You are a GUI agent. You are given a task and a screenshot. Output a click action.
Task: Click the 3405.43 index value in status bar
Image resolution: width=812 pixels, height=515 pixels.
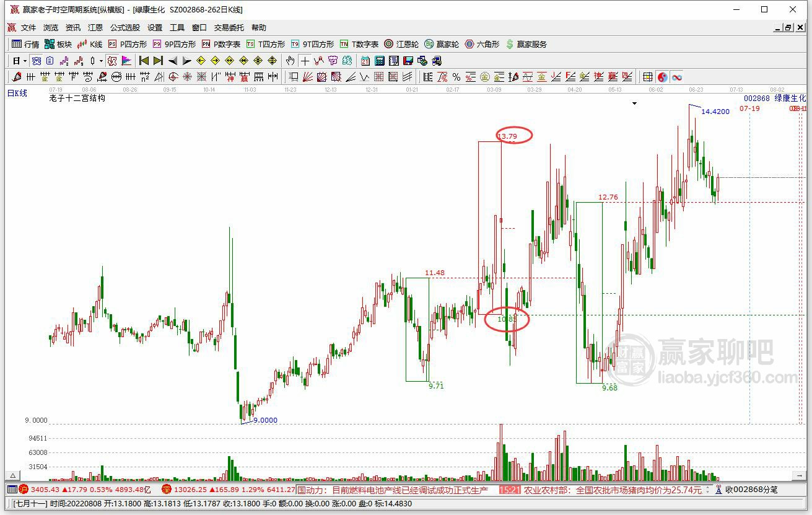(44, 490)
